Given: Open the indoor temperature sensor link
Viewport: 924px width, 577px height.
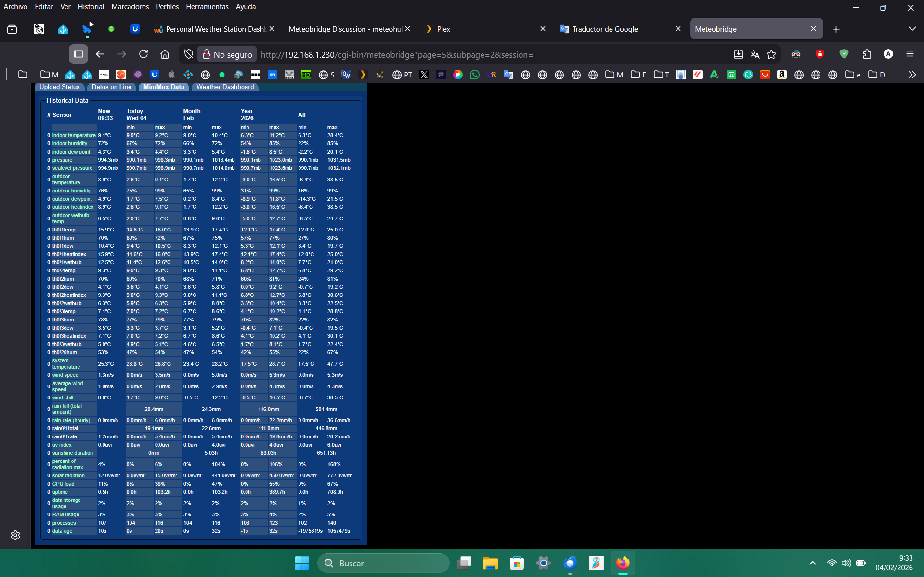Looking at the screenshot, I should click(x=74, y=136).
